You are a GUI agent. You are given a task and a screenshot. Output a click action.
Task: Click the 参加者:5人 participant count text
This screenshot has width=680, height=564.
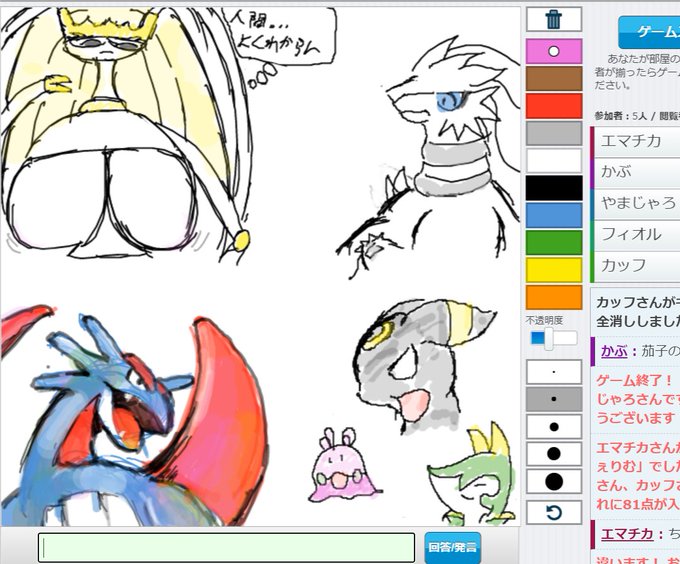(620, 116)
